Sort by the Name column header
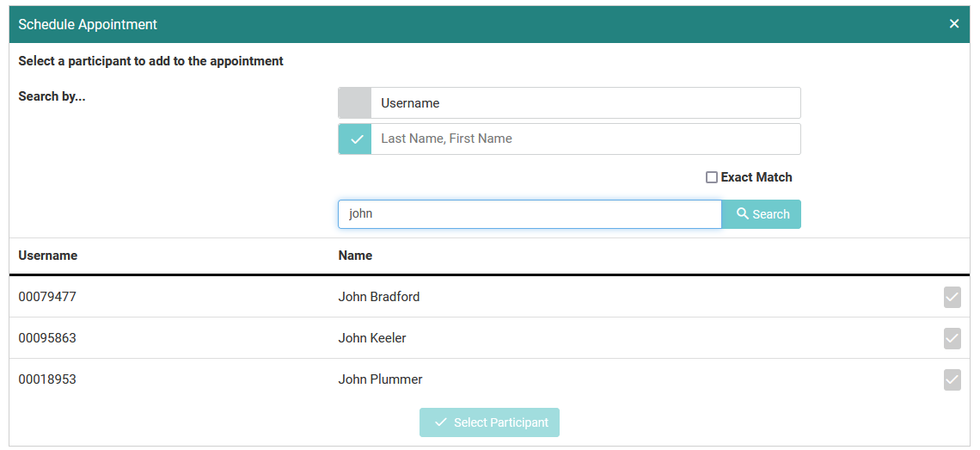The image size is (980, 450). [355, 256]
